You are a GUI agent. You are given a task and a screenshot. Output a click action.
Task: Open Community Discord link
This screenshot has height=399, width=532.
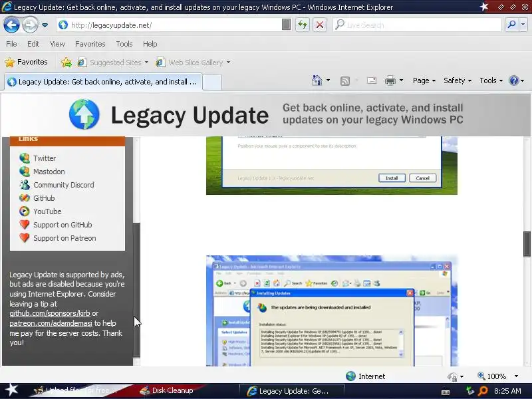[x=63, y=185]
